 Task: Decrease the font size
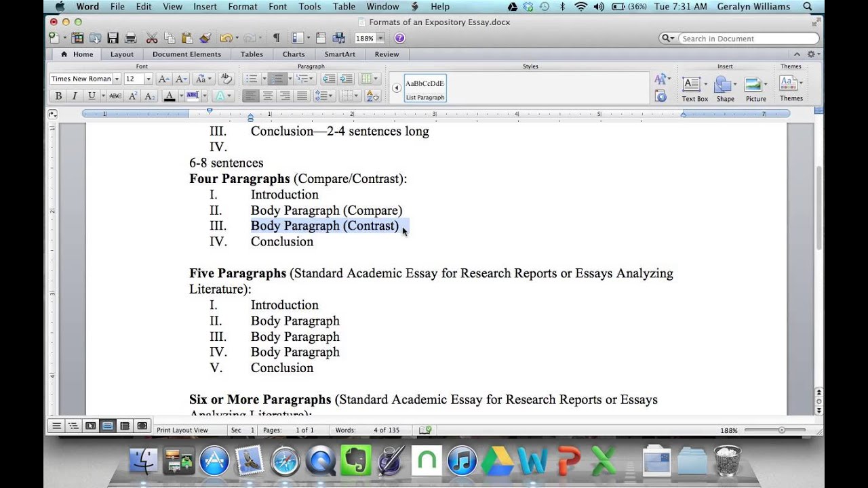pyautogui.click(x=181, y=79)
